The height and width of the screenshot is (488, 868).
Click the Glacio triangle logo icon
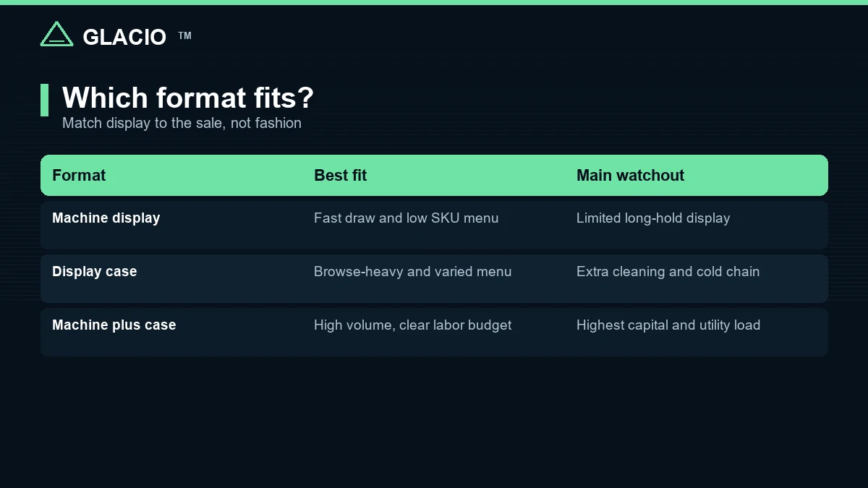tap(56, 34)
